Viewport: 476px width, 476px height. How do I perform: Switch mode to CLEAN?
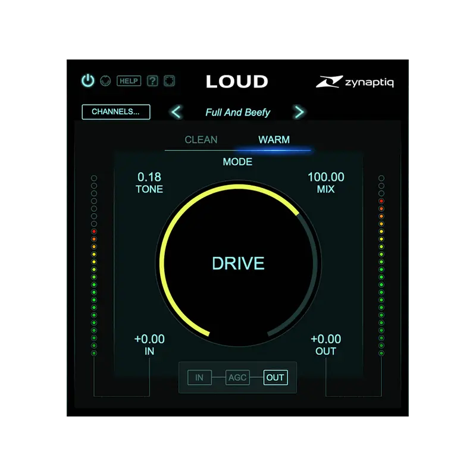(x=201, y=140)
